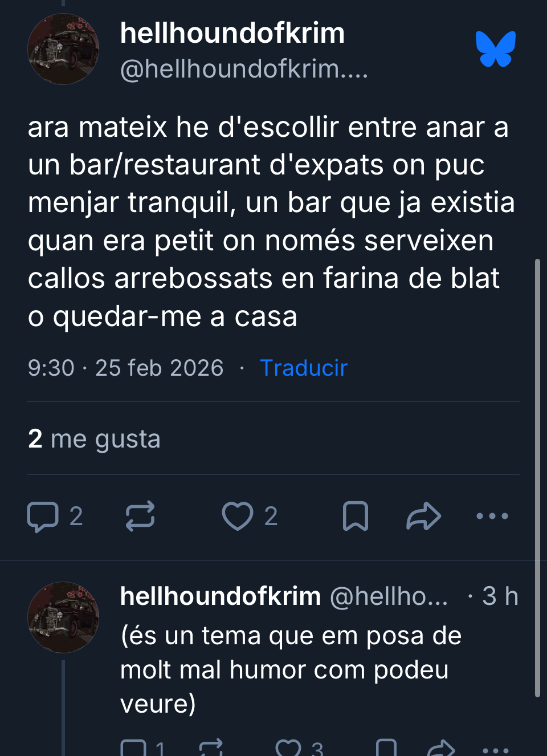Open hellhoundofkrim display name in header
This screenshot has height=756, width=547.
pos(232,33)
